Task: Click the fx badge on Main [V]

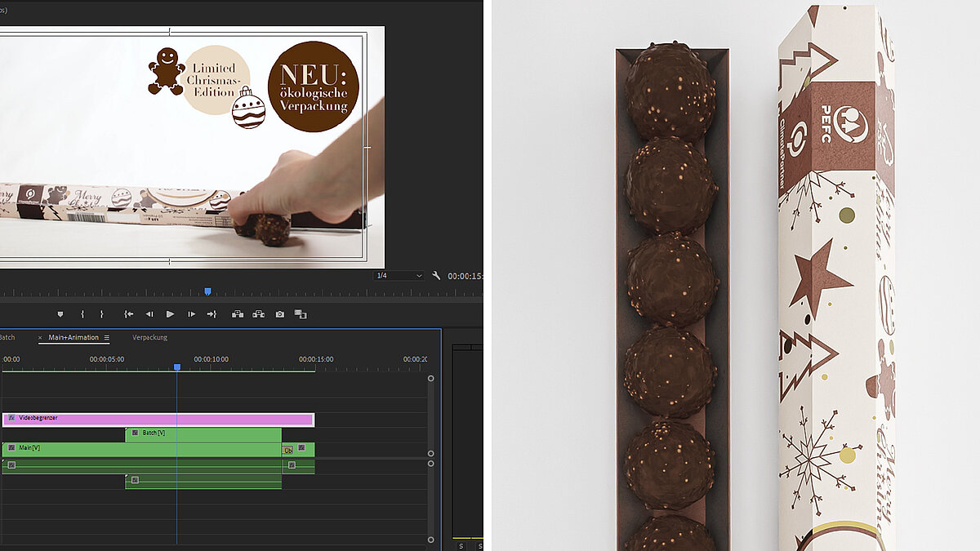Action: [11, 448]
